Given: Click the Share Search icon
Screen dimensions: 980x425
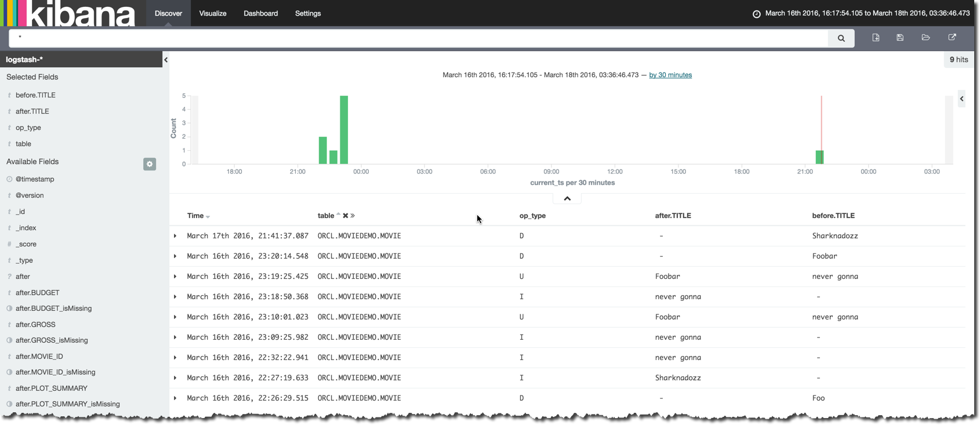Looking at the screenshot, I should point(952,38).
